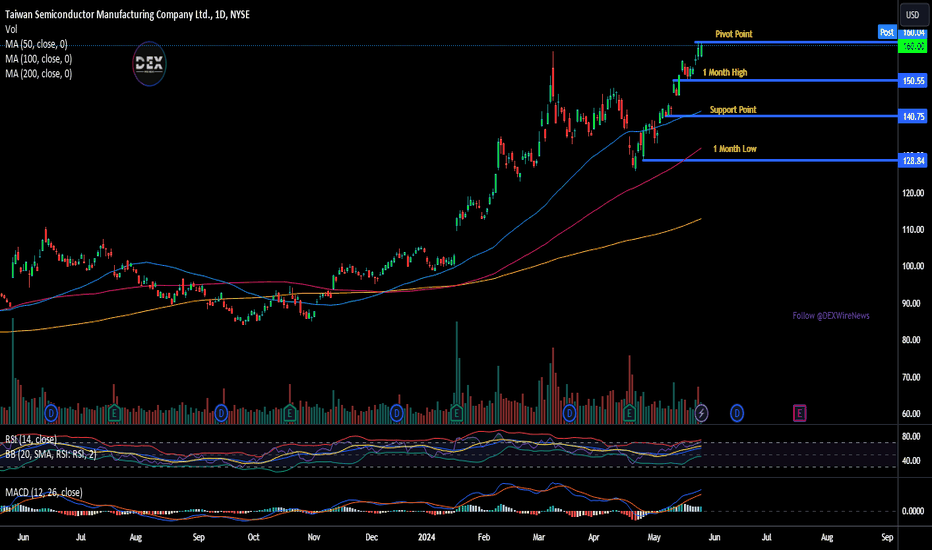Select the RSI (14, close) legend
This screenshot has height=550, width=932.
(x=31, y=439)
